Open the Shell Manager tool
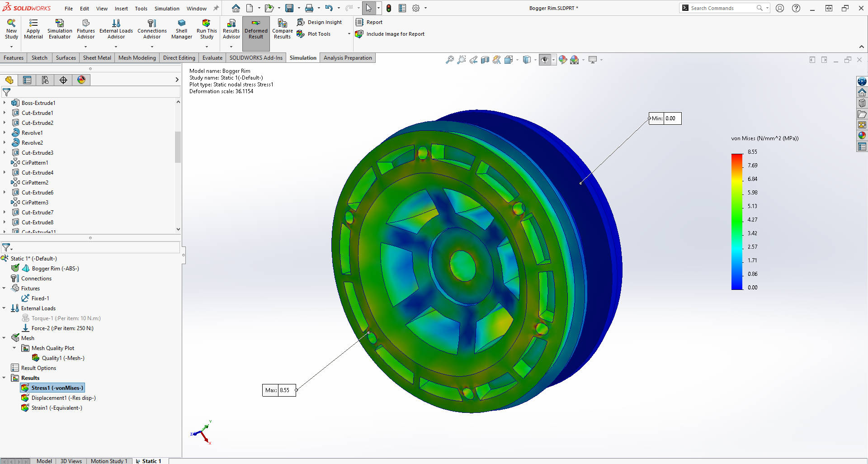The height and width of the screenshot is (464, 868). (x=181, y=24)
